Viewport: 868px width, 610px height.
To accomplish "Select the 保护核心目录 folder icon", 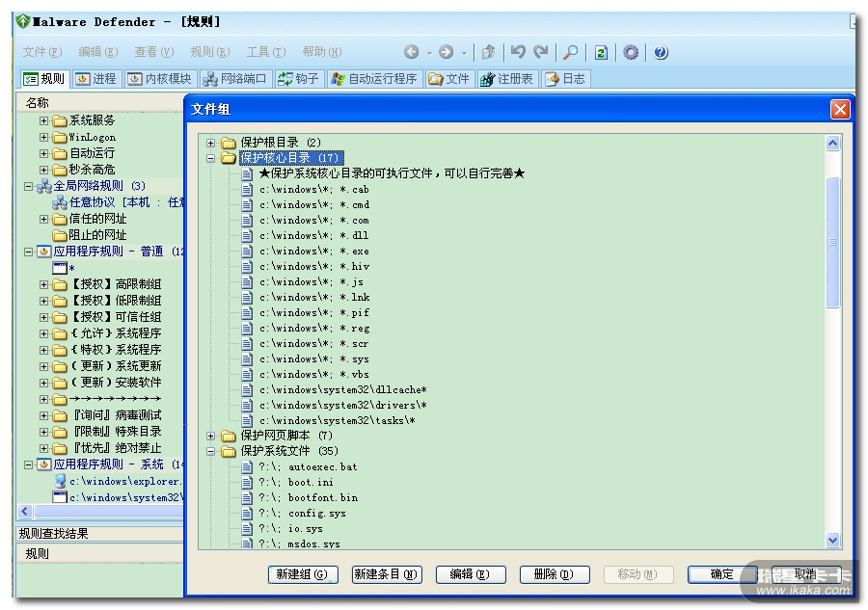I will [229, 158].
